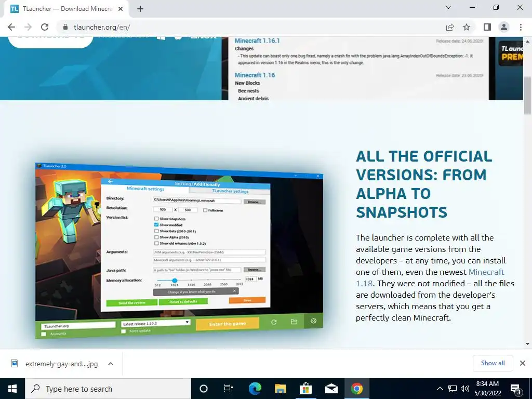Enable Show Alpha (2010) checkbox
The height and width of the screenshot is (399, 532).
[156, 237]
